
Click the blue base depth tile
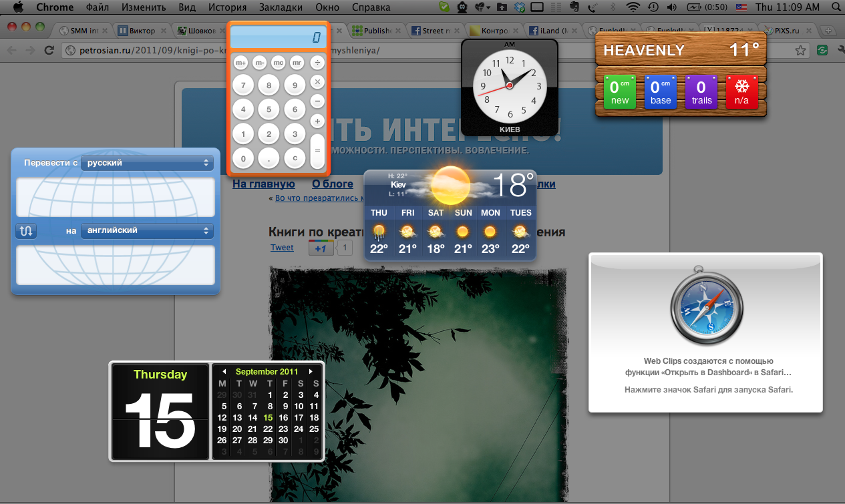point(661,92)
